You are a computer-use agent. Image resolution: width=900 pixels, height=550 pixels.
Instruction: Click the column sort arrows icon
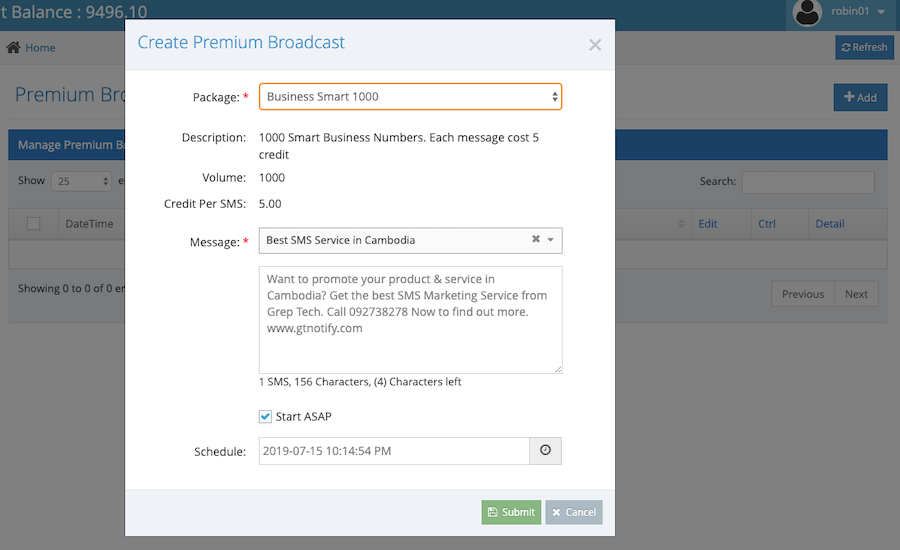click(681, 224)
